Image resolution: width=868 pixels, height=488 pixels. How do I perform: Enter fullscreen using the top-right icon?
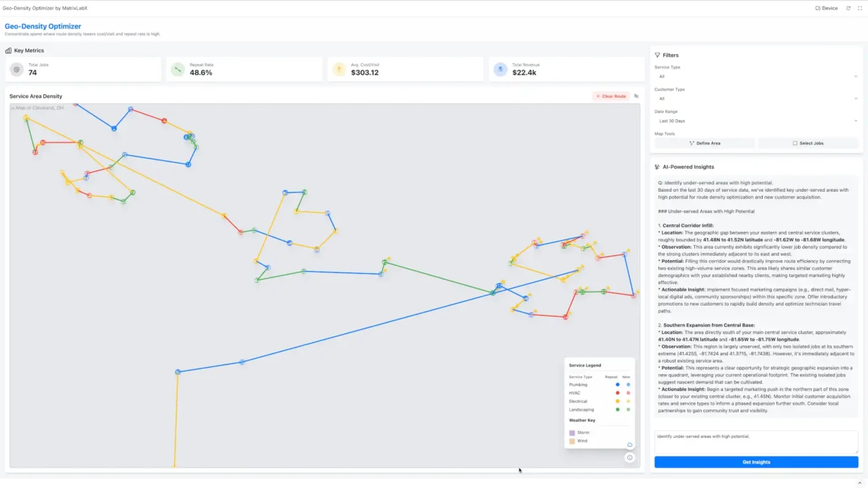[x=859, y=8]
